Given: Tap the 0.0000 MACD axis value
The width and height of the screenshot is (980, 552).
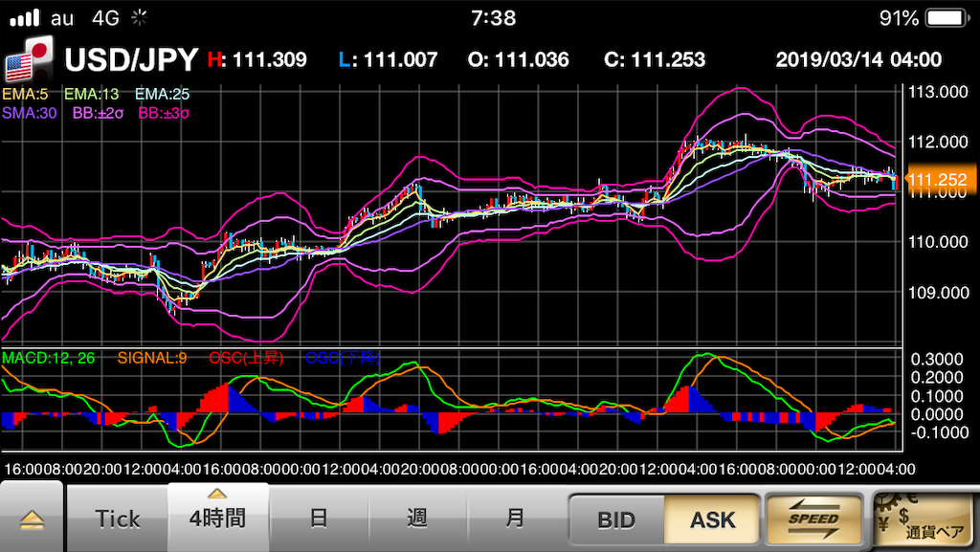Looking at the screenshot, I should pyautogui.click(x=937, y=414).
